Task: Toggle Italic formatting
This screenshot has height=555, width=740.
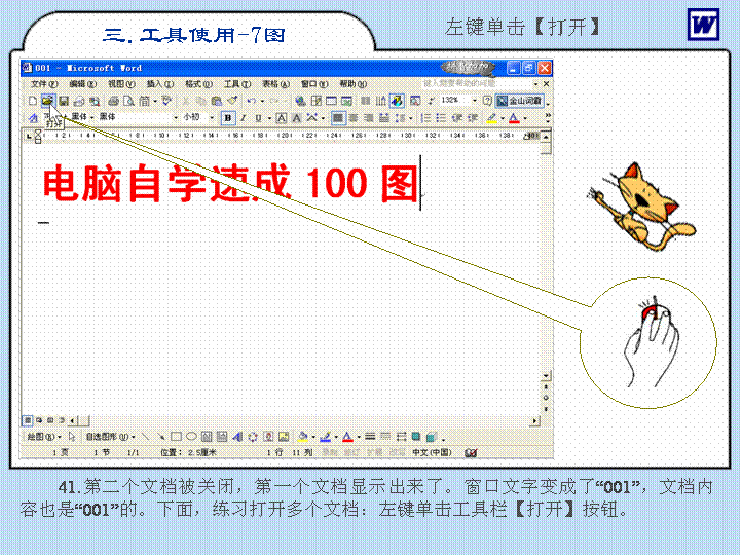Action: click(243, 118)
